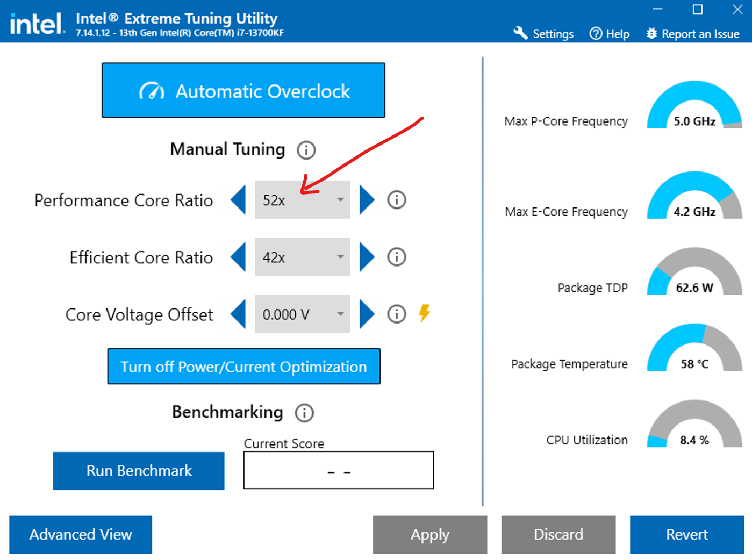Screen dimensions: 752x560
Task: Show info for Performance Core Ratio
Action: pyautogui.click(x=397, y=200)
